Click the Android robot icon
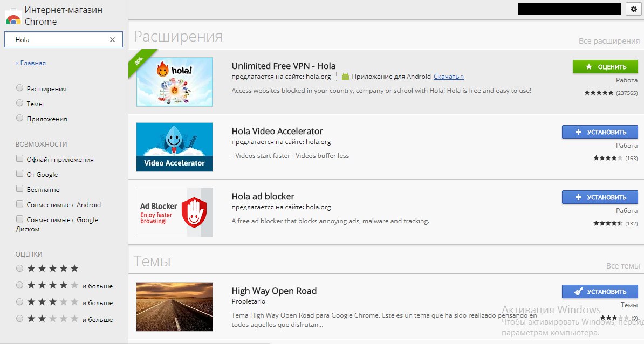Screen dimensions: 644x344 coord(345,77)
